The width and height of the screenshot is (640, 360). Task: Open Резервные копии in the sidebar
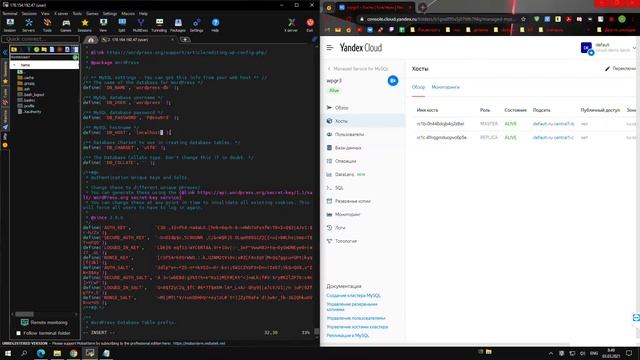pos(353,201)
